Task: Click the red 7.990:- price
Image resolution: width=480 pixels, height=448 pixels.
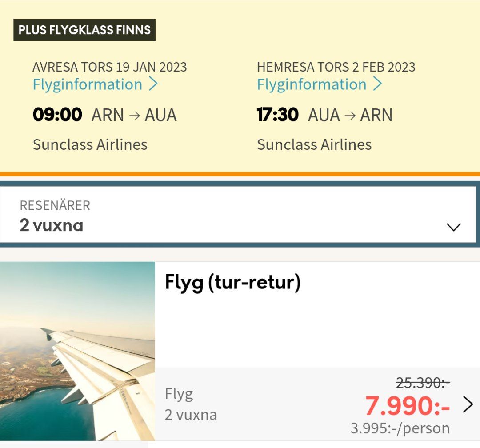Action: (x=407, y=406)
